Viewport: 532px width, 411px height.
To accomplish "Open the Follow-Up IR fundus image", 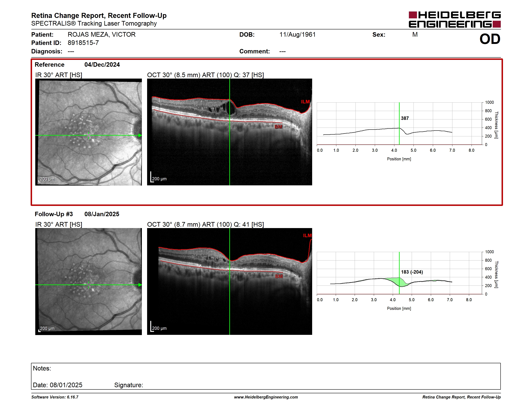I will pyautogui.click(x=88, y=281).
